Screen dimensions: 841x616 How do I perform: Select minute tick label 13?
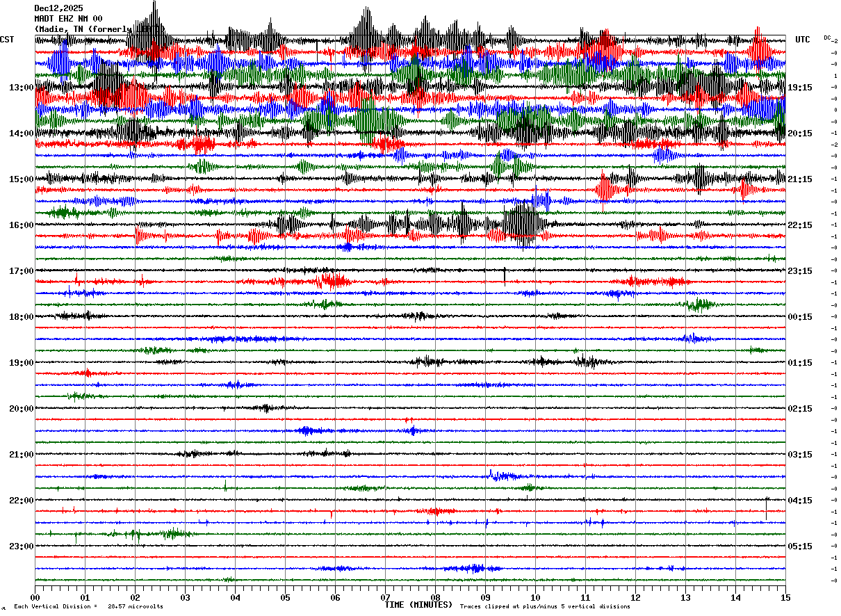click(685, 597)
